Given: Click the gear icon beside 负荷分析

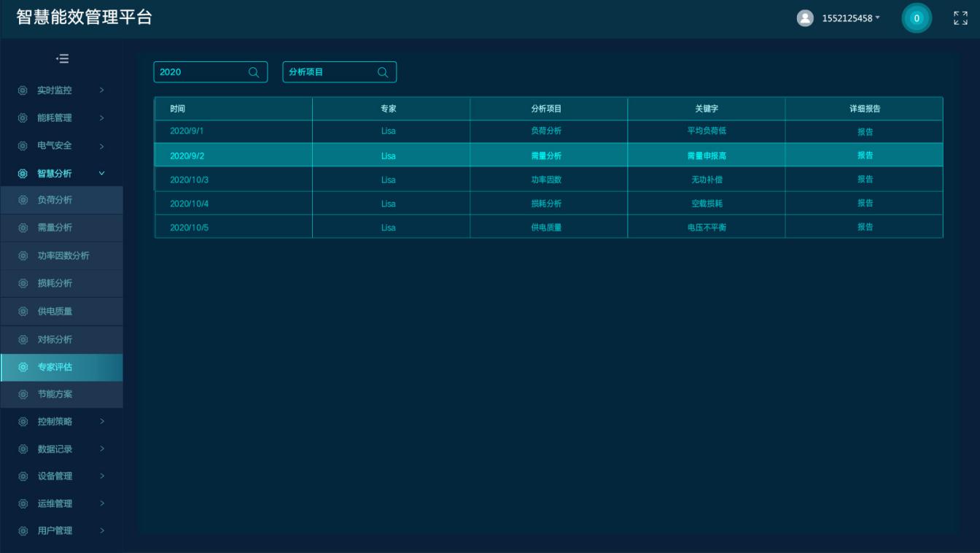Looking at the screenshot, I should point(23,200).
